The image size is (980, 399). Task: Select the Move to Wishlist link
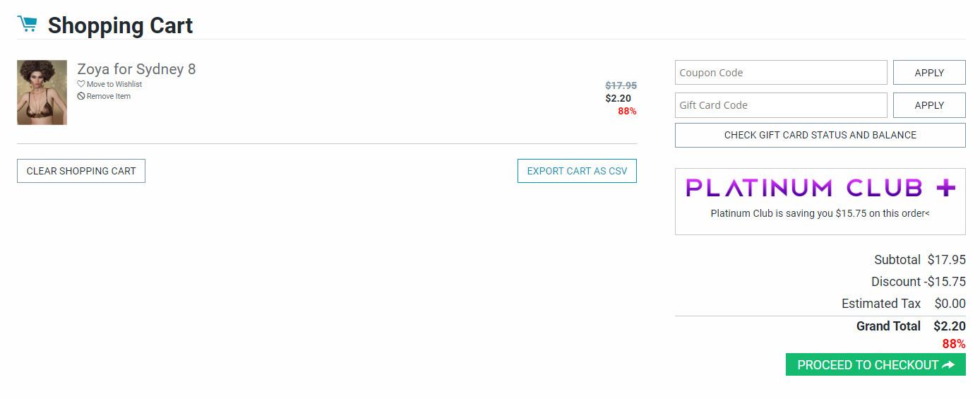(114, 84)
